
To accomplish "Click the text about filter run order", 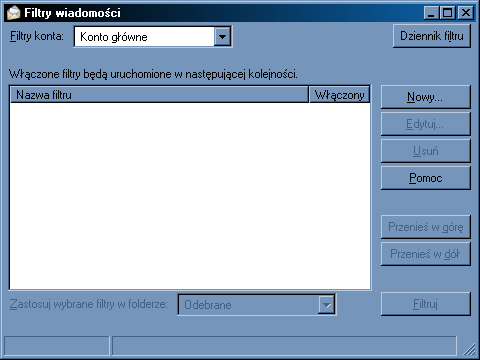I will click(x=153, y=74).
